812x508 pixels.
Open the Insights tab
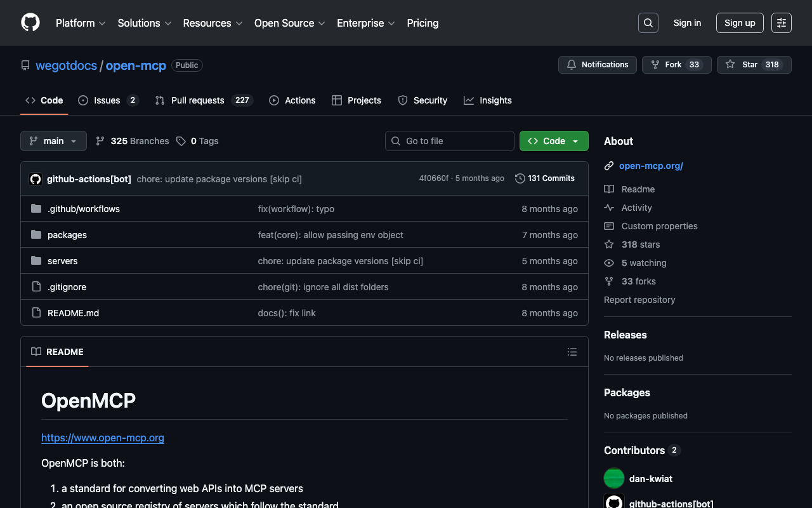(488, 100)
